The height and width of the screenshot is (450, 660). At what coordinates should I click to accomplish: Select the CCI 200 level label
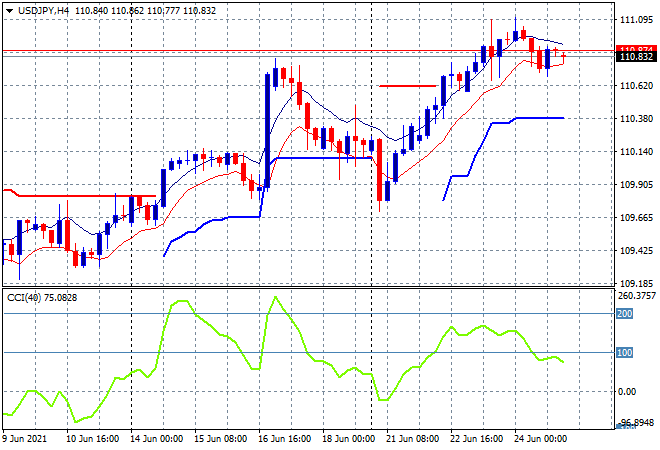625,314
